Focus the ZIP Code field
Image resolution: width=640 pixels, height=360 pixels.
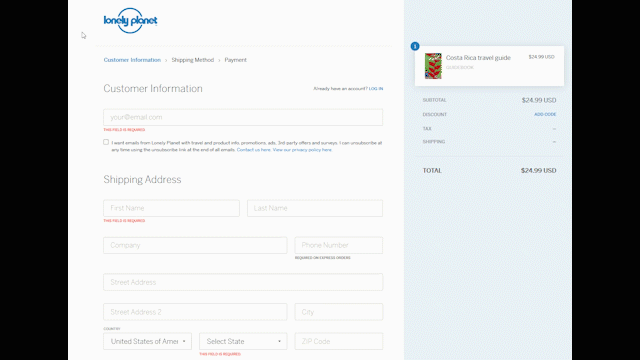tap(339, 341)
